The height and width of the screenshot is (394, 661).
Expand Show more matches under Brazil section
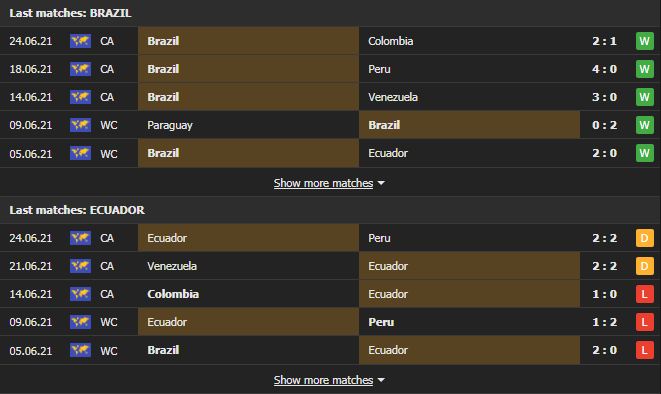(323, 183)
